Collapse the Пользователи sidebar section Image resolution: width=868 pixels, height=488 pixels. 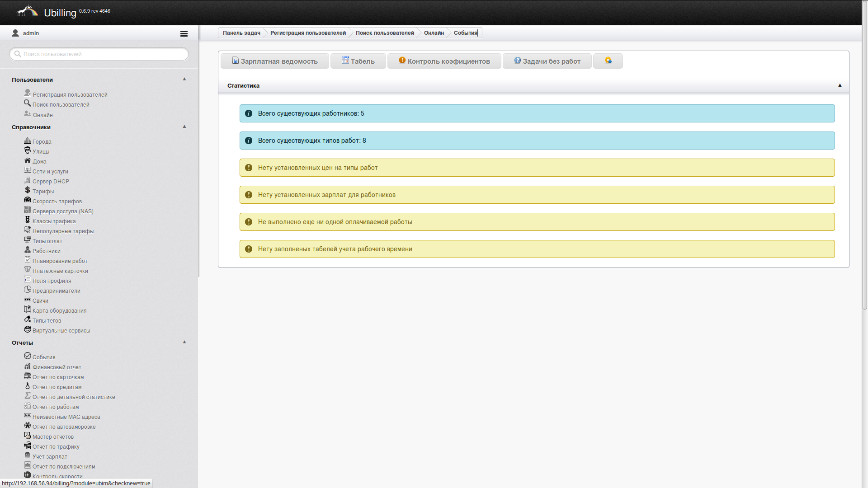[184, 79]
